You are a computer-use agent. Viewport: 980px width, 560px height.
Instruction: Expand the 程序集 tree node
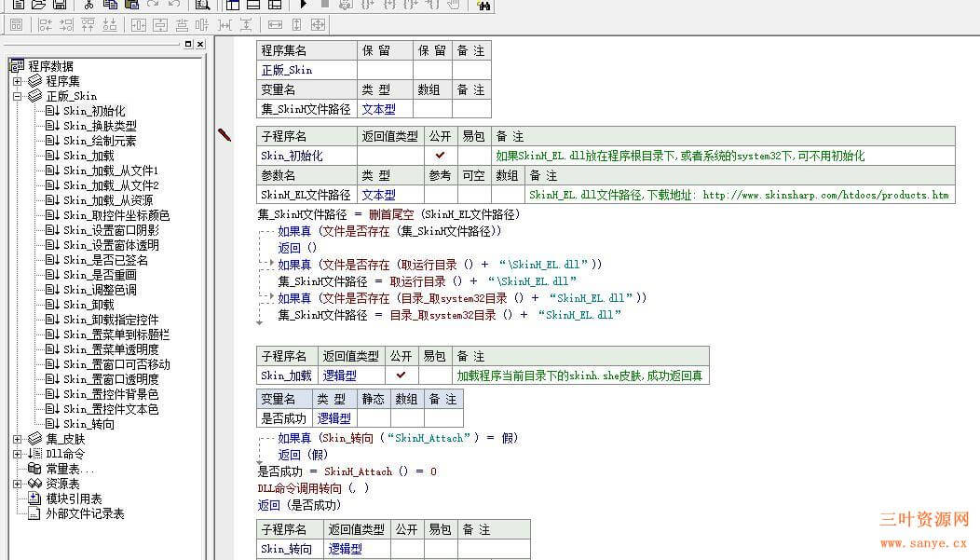(19, 81)
